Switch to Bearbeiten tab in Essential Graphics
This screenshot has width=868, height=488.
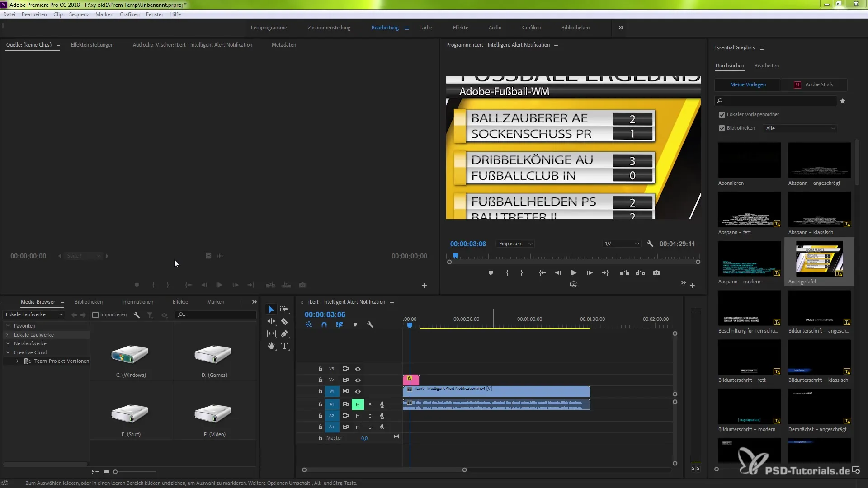(767, 66)
